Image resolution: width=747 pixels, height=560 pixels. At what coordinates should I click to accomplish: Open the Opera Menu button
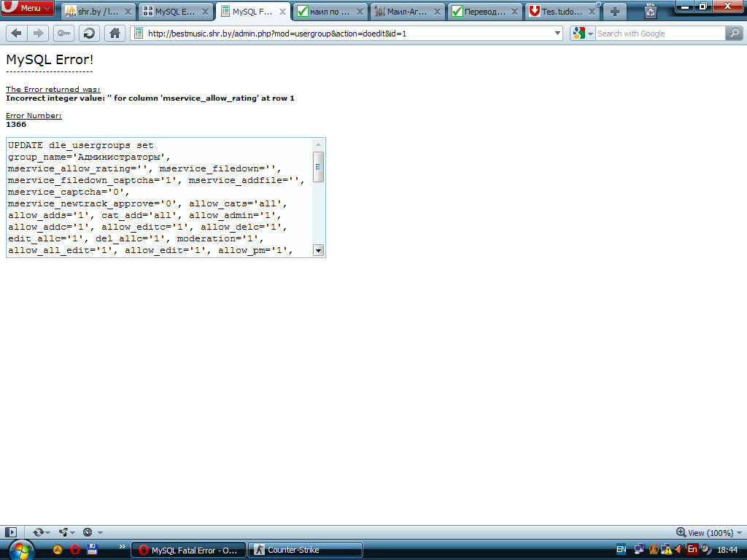[27, 8]
